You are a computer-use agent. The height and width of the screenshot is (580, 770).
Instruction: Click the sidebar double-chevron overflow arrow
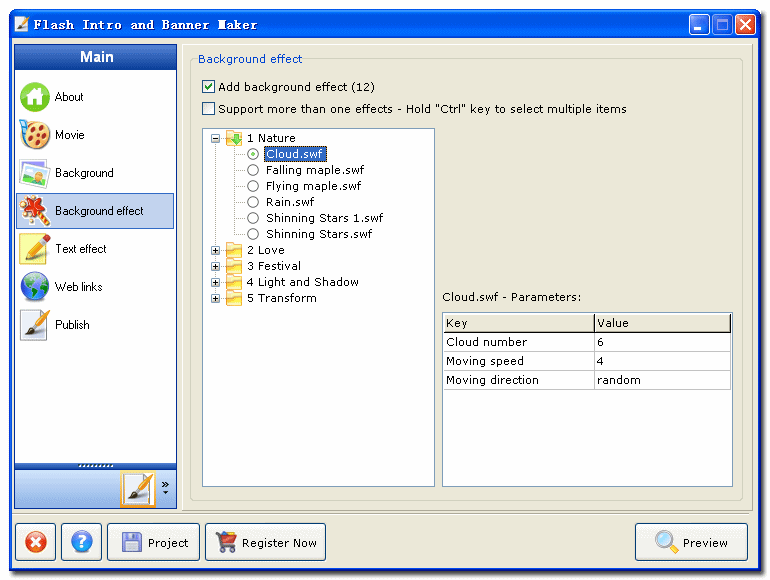point(165,487)
